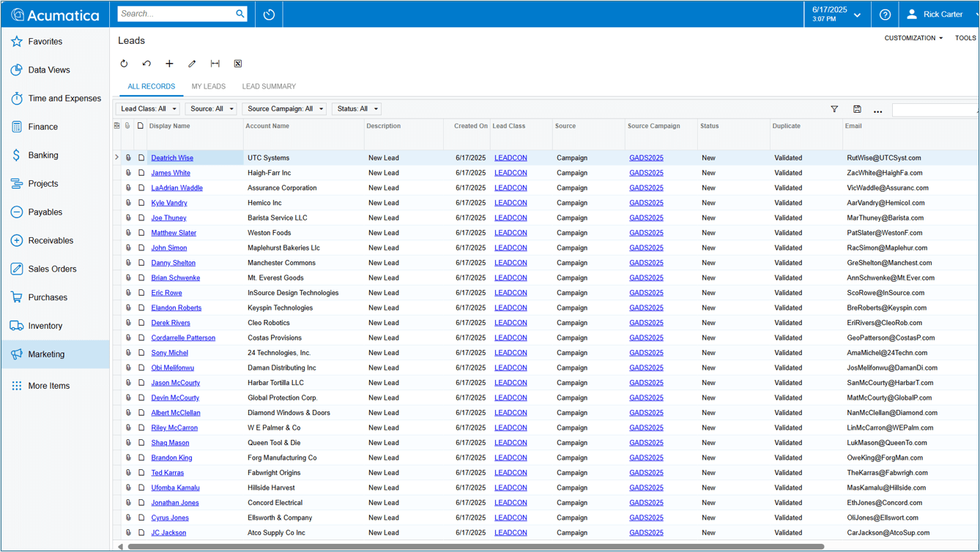Open the three dots more options
The height and width of the screenshot is (552, 980).
878,111
